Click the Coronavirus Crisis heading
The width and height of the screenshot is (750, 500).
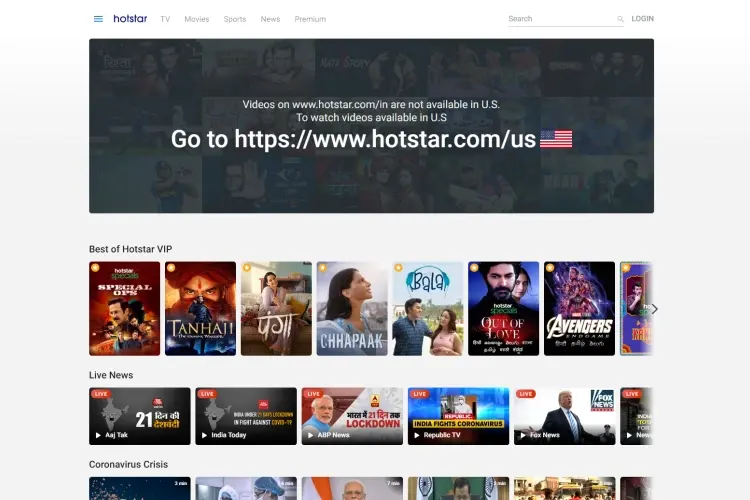click(x=128, y=465)
